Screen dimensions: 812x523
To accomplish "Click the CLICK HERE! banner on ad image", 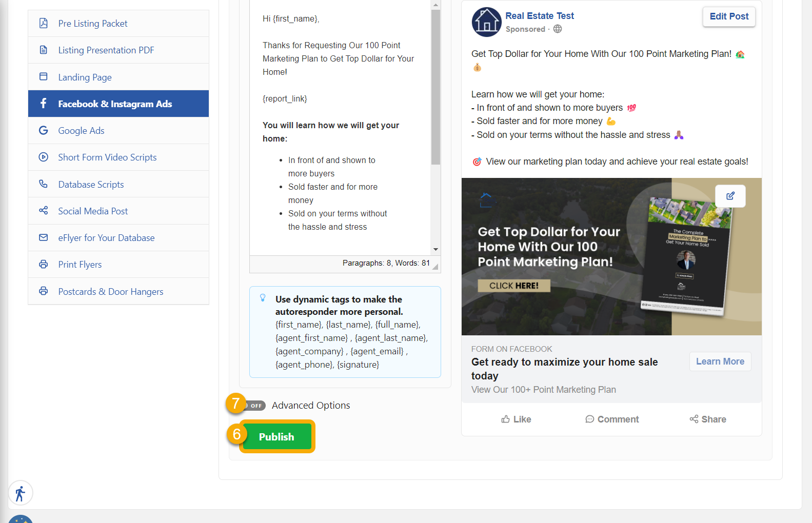I will [x=514, y=286].
